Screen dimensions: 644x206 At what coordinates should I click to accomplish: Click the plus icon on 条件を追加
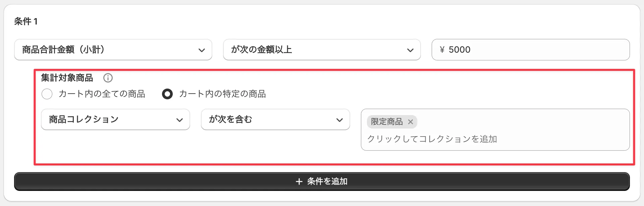[298, 181]
